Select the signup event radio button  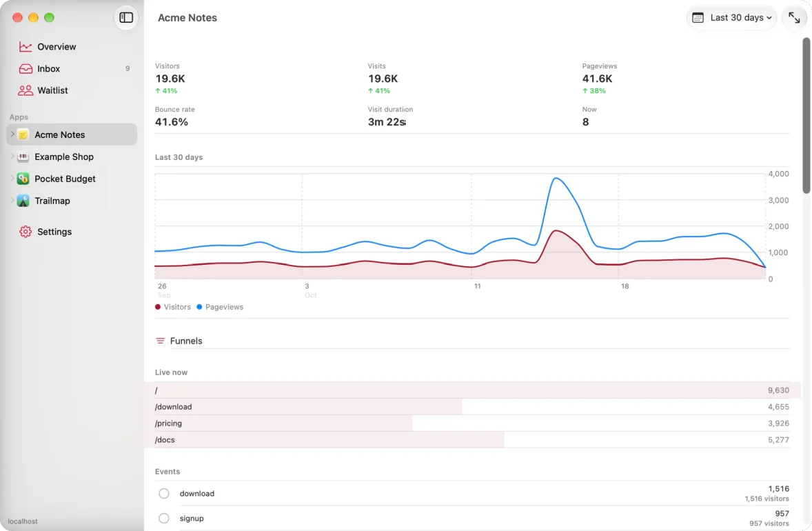163,518
